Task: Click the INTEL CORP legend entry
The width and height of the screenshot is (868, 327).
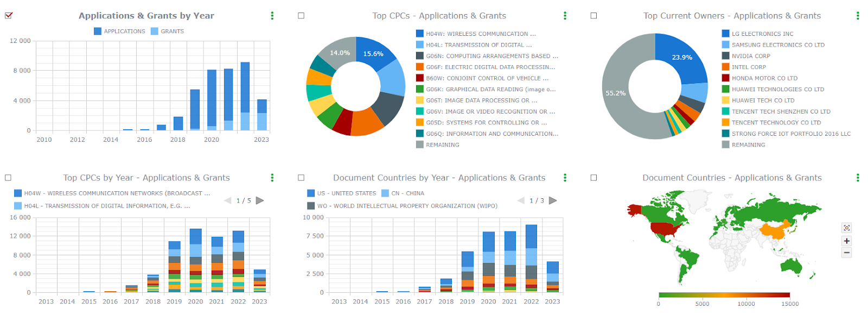Action: 744,67
